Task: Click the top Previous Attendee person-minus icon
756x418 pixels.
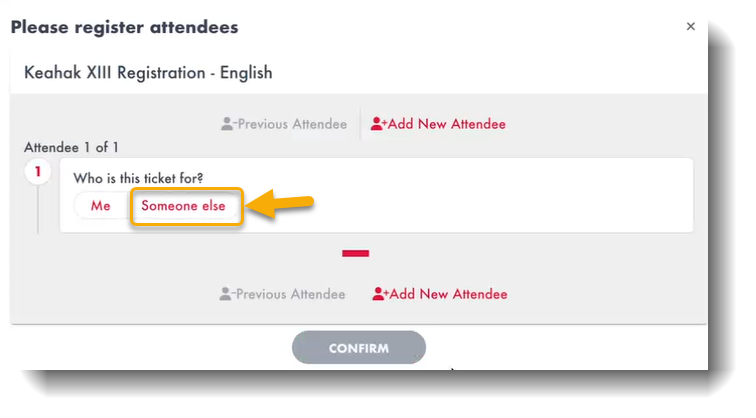Action: (229, 124)
